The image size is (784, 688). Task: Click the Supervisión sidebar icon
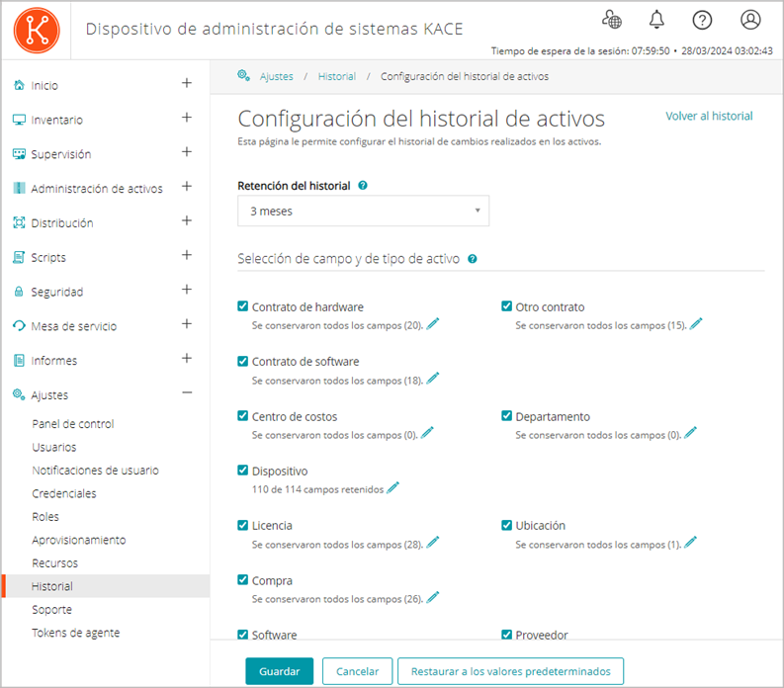click(19, 154)
